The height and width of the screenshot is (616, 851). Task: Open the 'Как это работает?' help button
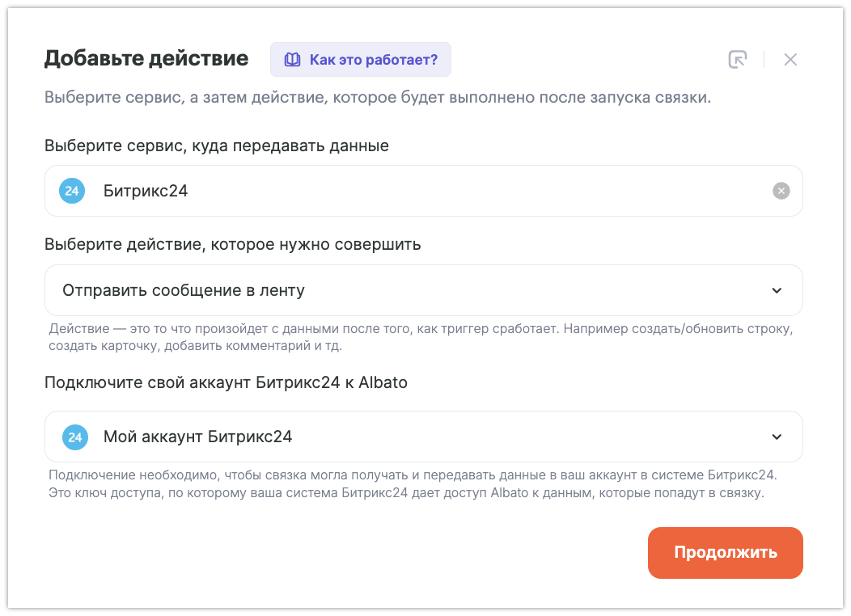pyautogui.click(x=361, y=60)
